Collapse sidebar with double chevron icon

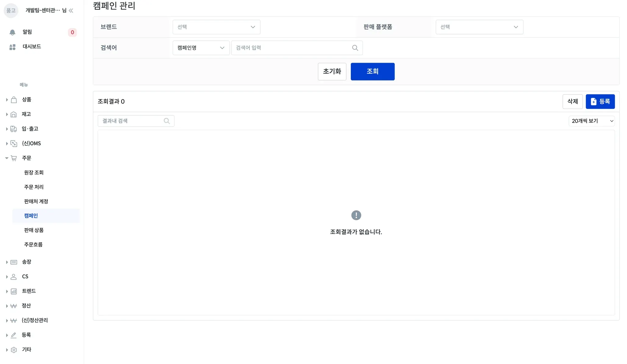pos(71,10)
